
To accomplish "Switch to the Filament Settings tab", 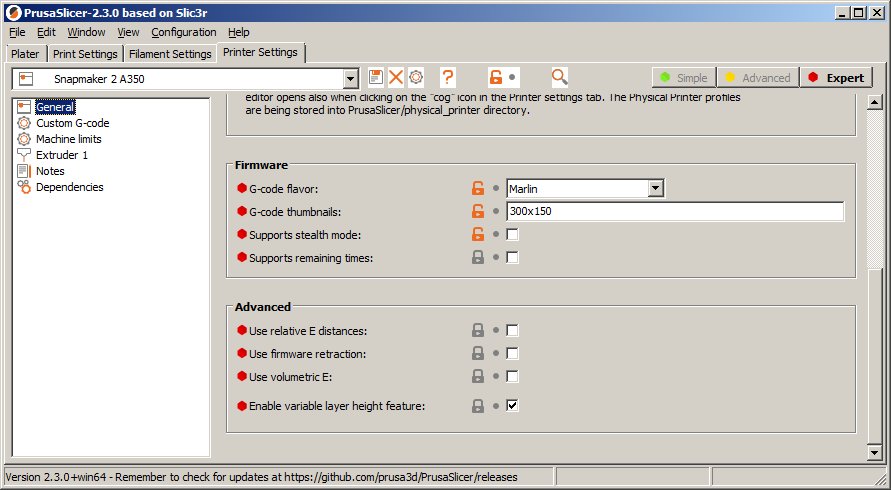I will (x=170, y=54).
